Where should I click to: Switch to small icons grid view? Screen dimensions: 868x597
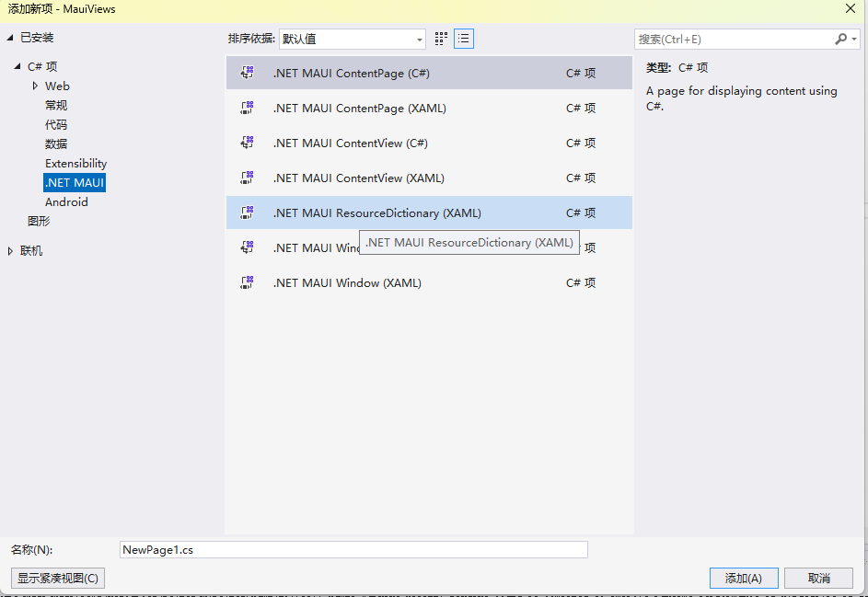(x=441, y=39)
